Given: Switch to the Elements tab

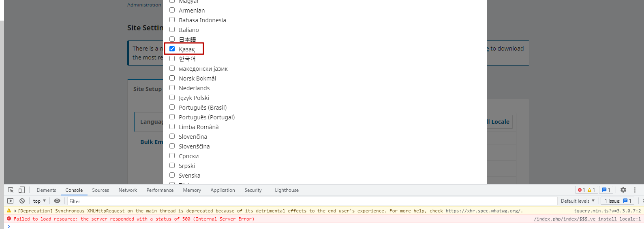Looking at the screenshot, I should coord(46,190).
